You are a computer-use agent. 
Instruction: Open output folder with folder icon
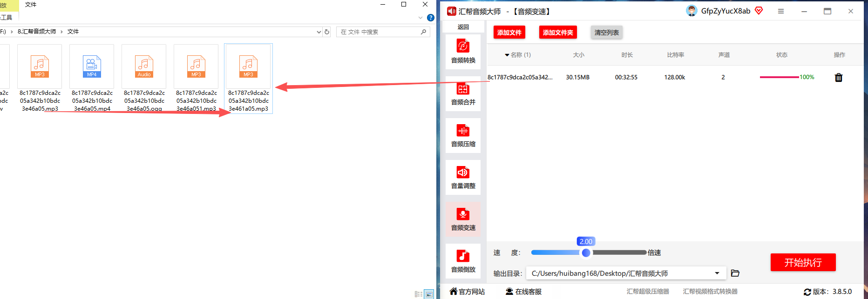pos(735,273)
